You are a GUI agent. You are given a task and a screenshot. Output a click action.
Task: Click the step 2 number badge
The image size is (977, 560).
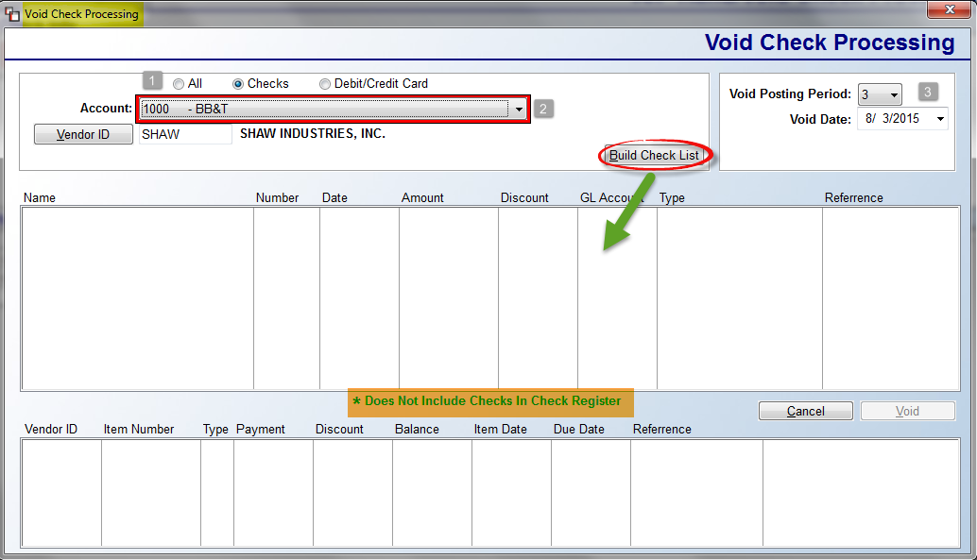pos(543,109)
